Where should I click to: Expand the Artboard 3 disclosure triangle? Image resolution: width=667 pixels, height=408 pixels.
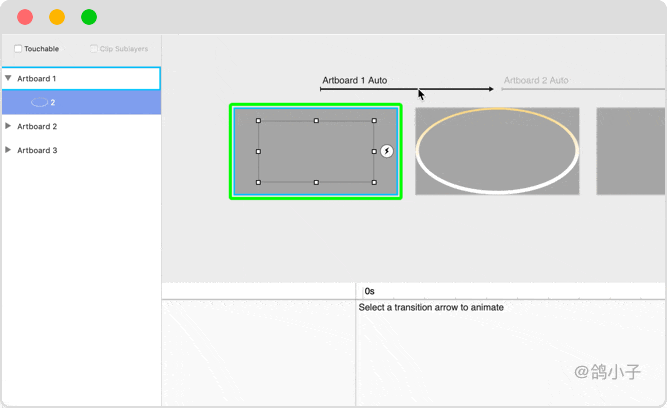coord(8,150)
